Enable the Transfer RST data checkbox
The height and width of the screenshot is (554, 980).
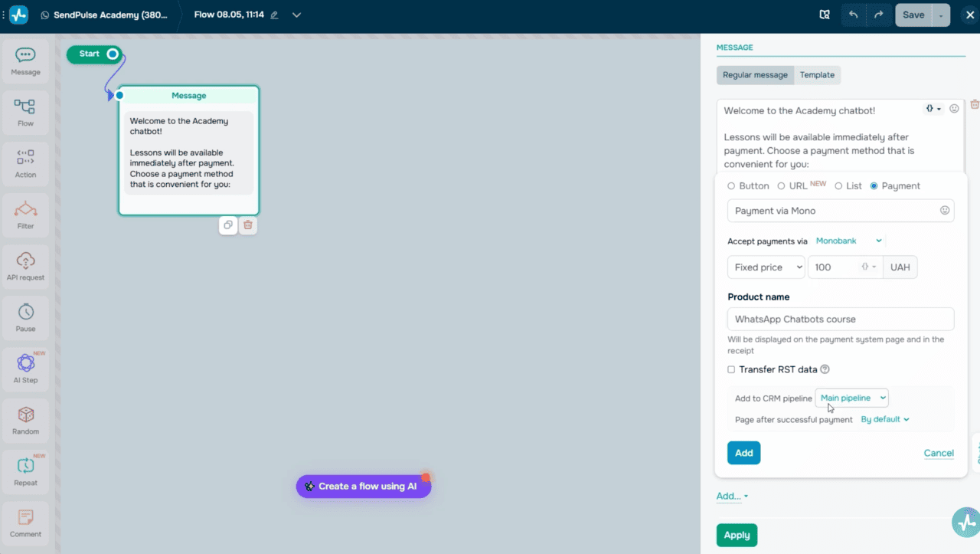tap(731, 369)
